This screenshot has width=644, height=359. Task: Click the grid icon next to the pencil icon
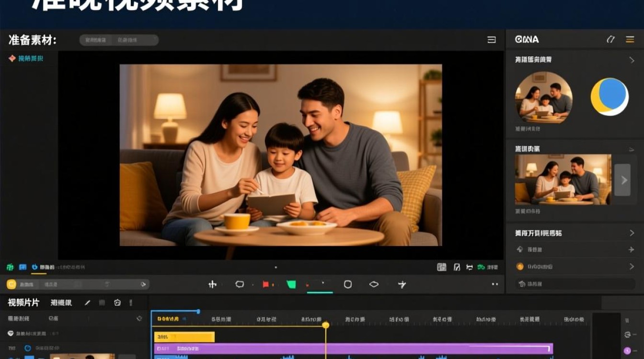[x=102, y=303]
